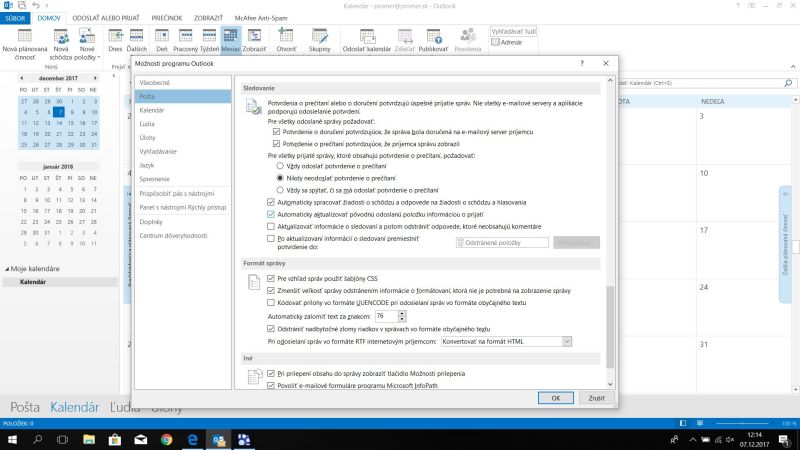Click Otvoriť kalendár ribbon icon
The image size is (800, 450).
(286, 41)
